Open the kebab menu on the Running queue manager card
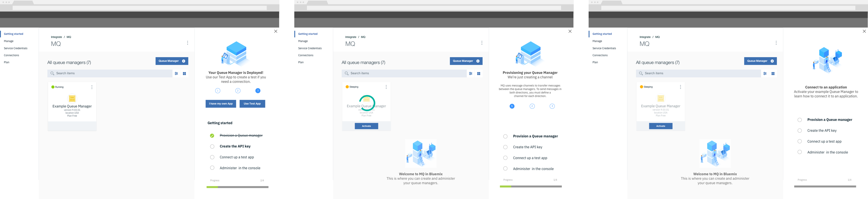The height and width of the screenshot is (199, 868). [92, 87]
